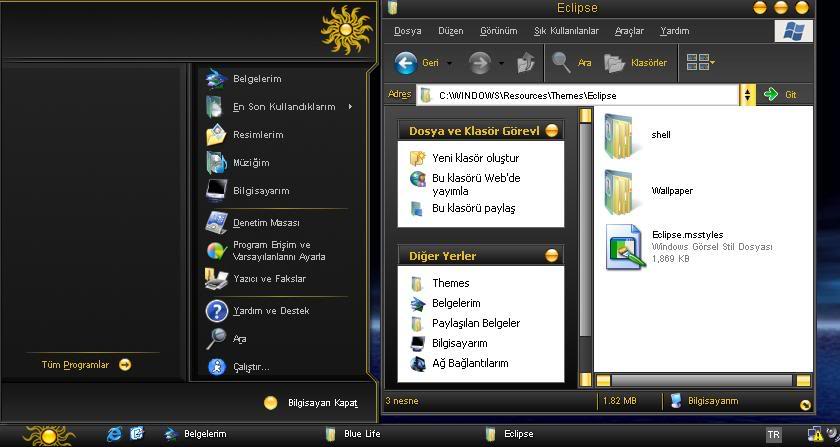Open the views dropdown button

(x=700, y=63)
